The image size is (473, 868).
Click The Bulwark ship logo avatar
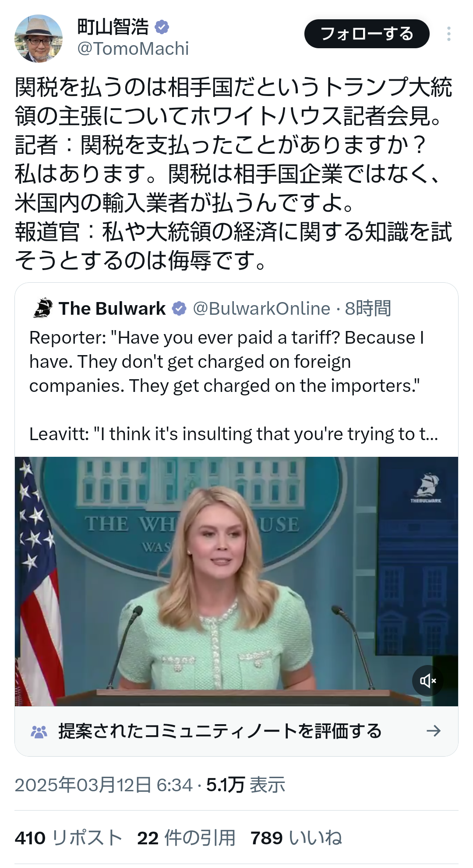42,308
